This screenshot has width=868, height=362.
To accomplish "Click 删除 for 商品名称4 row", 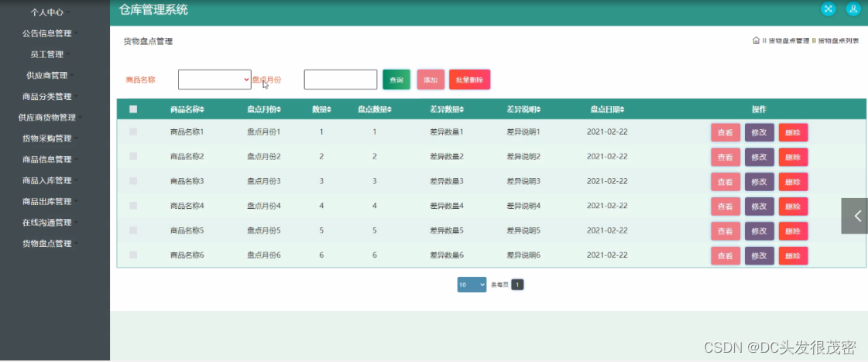I will coord(793,207).
